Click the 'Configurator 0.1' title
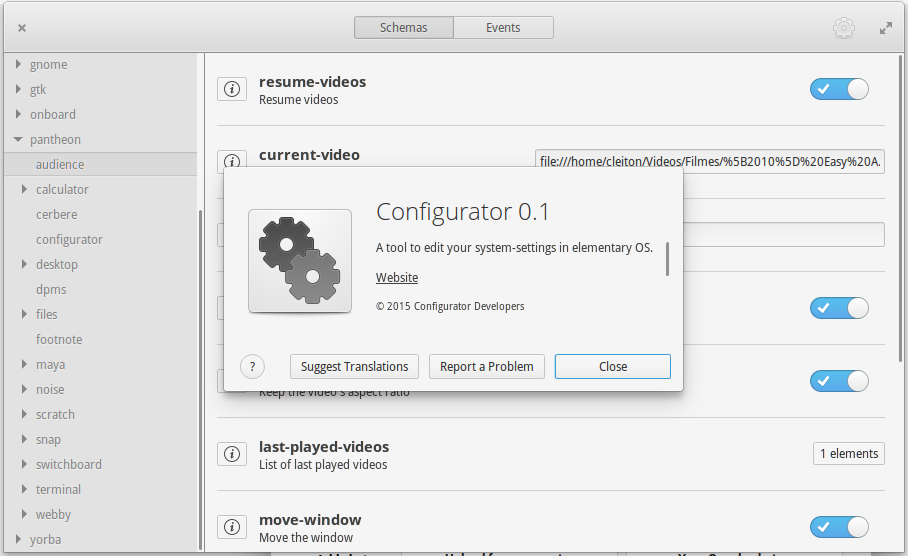 tap(463, 212)
